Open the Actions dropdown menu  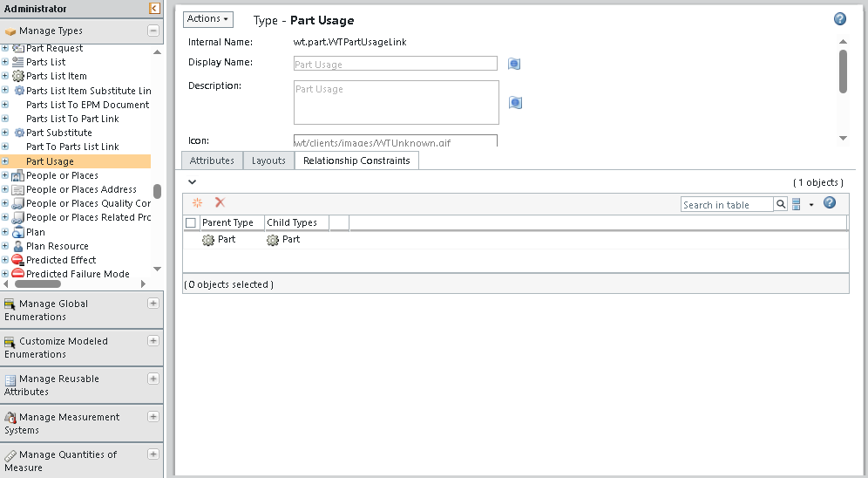[x=208, y=19]
